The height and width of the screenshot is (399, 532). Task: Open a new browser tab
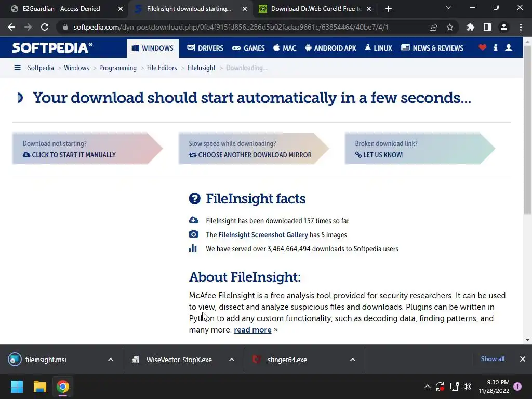[389, 9]
